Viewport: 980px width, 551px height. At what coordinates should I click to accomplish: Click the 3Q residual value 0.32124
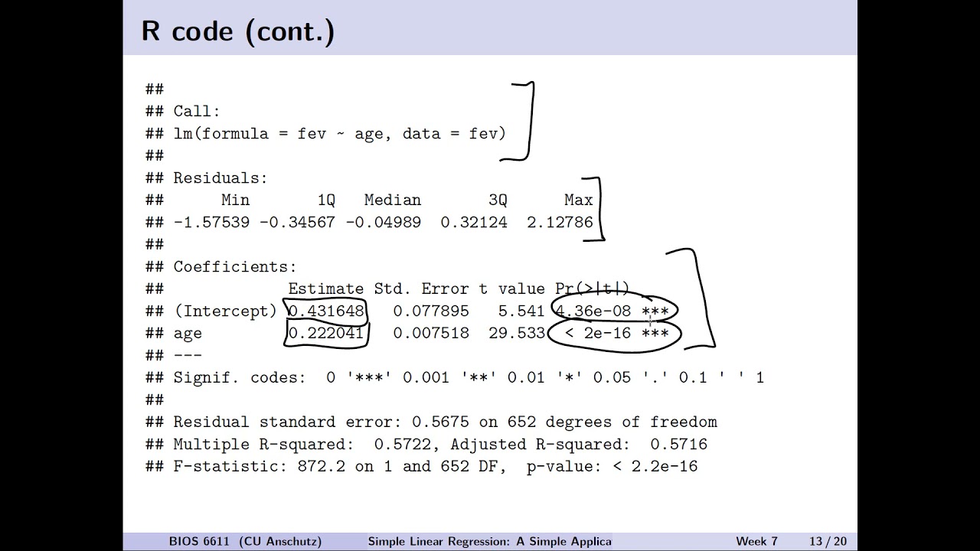(x=474, y=223)
